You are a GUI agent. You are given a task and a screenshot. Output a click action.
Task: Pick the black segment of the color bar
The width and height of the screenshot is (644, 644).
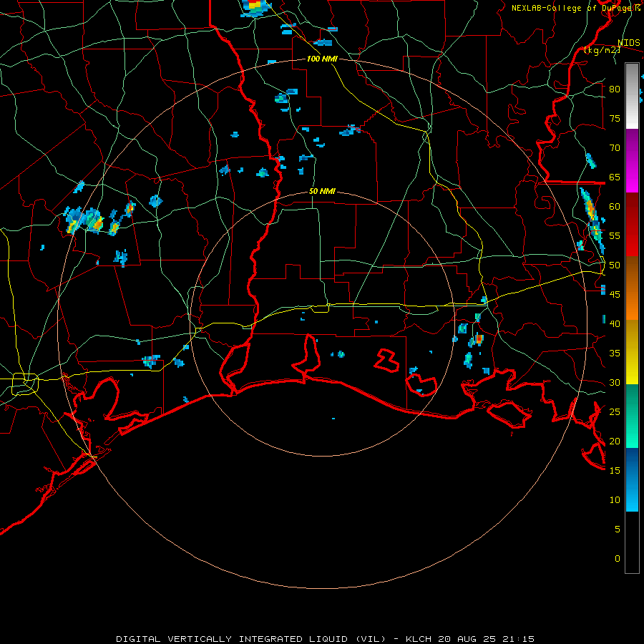(632, 542)
